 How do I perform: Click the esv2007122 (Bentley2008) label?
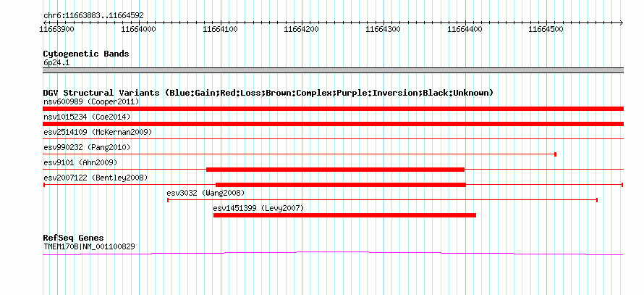[96, 178]
